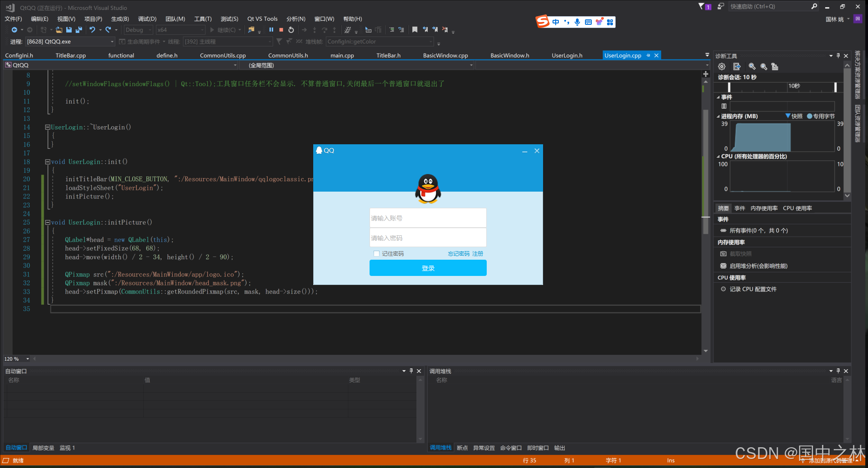Click the Sogou toolbox grid icon

coord(610,22)
